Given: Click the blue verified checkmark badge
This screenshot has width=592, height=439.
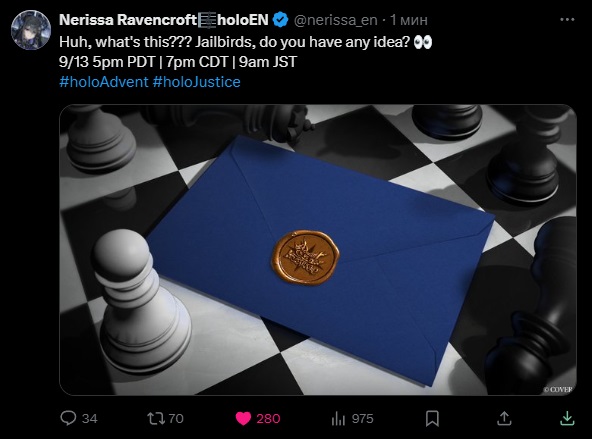Looking at the screenshot, I should coord(280,20).
